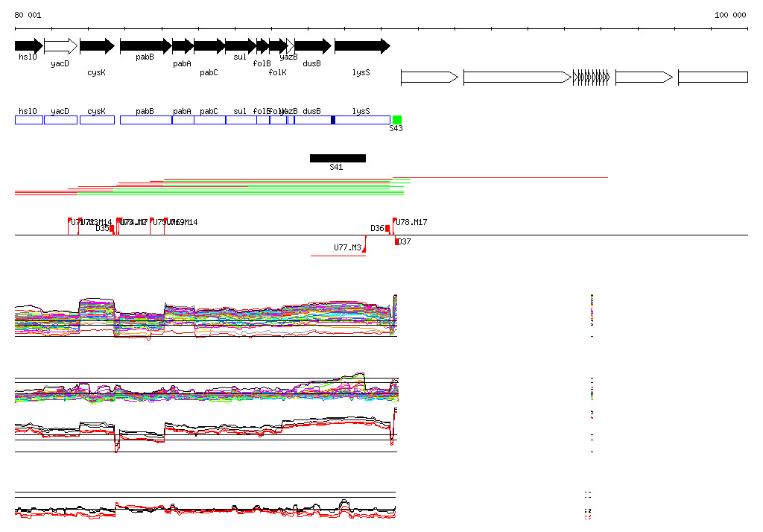Select the black pabC gene arrow
This screenshot has width=763, height=532.
click(209, 46)
